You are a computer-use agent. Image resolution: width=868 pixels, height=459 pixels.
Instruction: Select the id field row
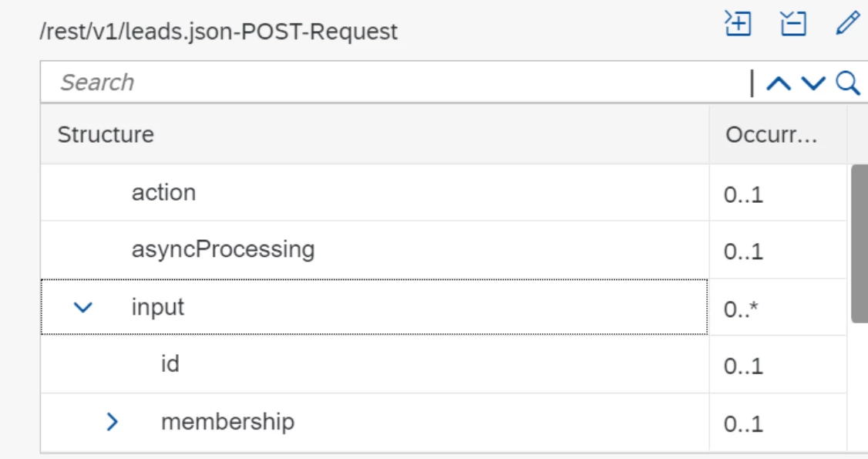170,363
